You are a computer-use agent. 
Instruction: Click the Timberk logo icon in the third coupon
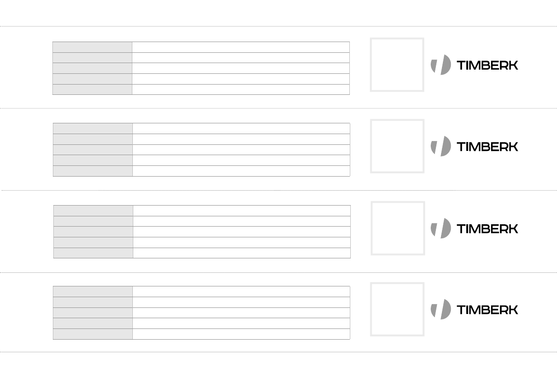click(x=441, y=228)
